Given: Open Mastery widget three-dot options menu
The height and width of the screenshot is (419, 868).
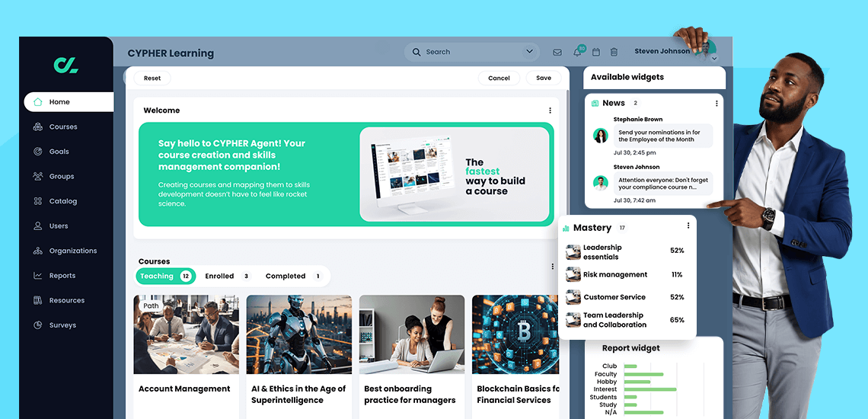Looking at the screenshot, I should 688,225.
